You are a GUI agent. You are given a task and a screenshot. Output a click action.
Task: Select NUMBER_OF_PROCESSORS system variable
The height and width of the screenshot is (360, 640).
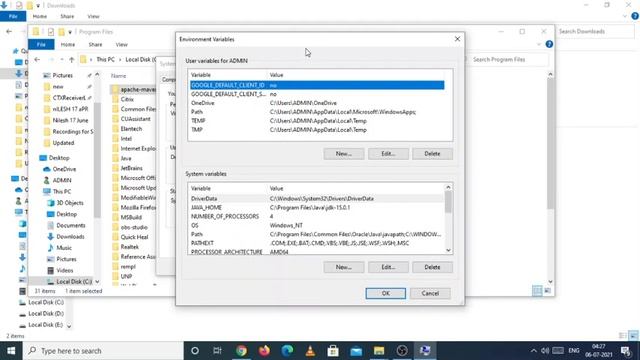point(317,216)
